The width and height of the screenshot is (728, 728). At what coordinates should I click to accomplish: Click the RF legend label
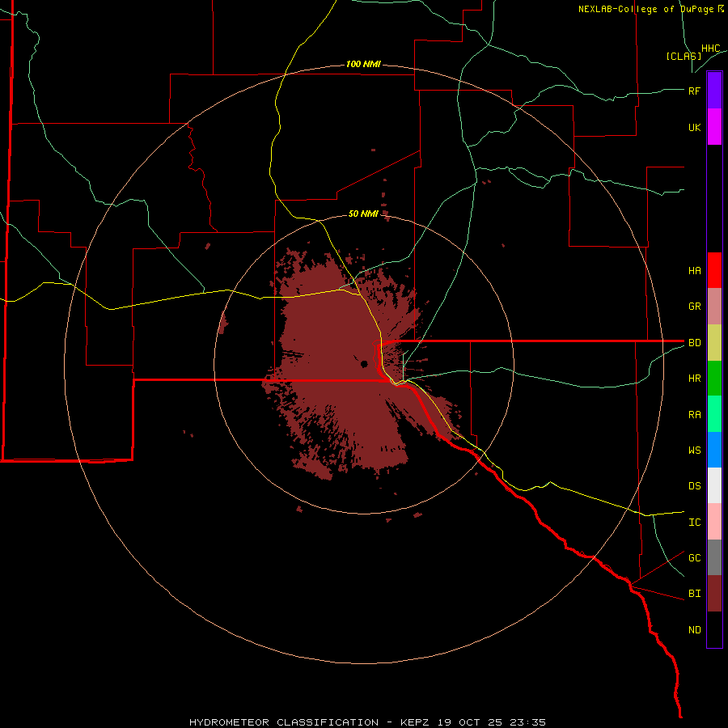click(x=694, y=91)
